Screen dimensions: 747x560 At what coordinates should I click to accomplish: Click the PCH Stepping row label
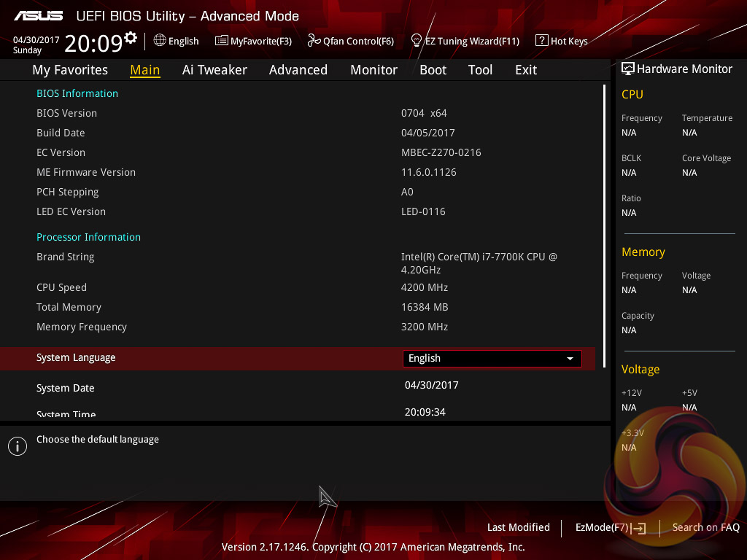68,192
